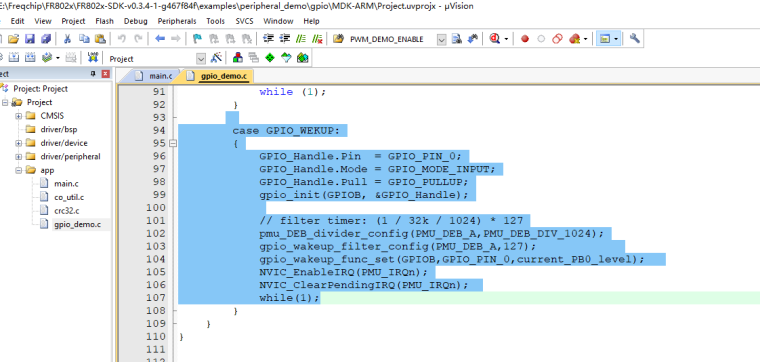Open the PWM_DEMO_ENABLE find combo dropdown
Image resolution: width=760 pixels, height=362 pixels.
[x=441, y=40]
